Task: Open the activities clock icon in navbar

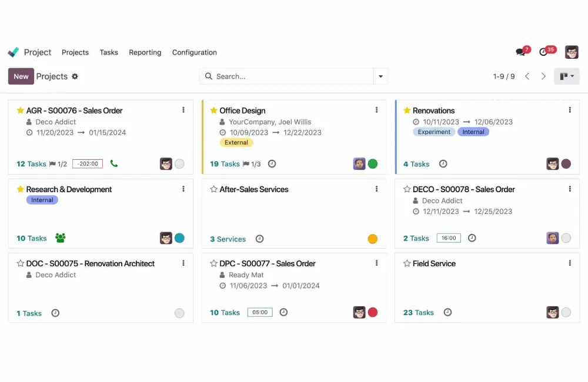Action: point(544,52)
